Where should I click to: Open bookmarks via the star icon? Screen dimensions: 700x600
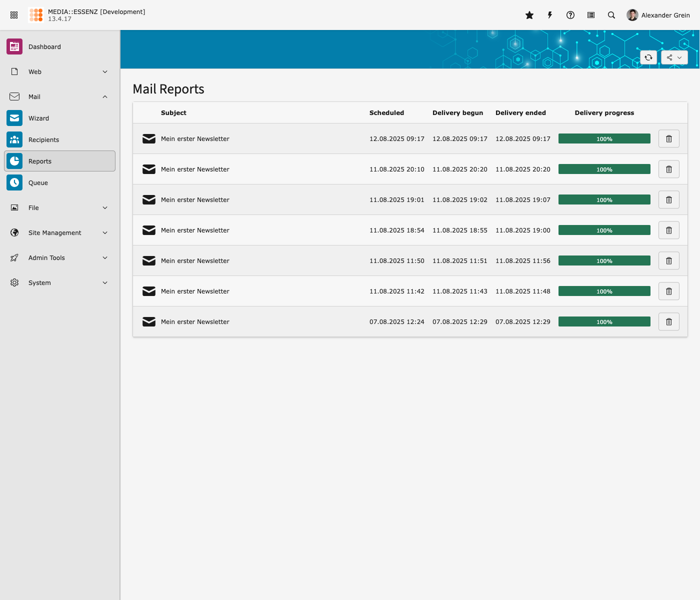[x=529, y=15]
